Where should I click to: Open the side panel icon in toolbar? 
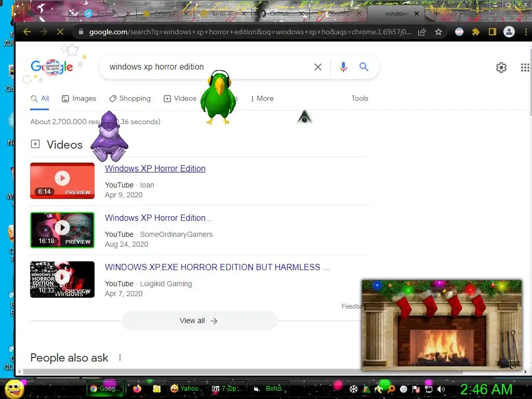(x=493, y=32)
